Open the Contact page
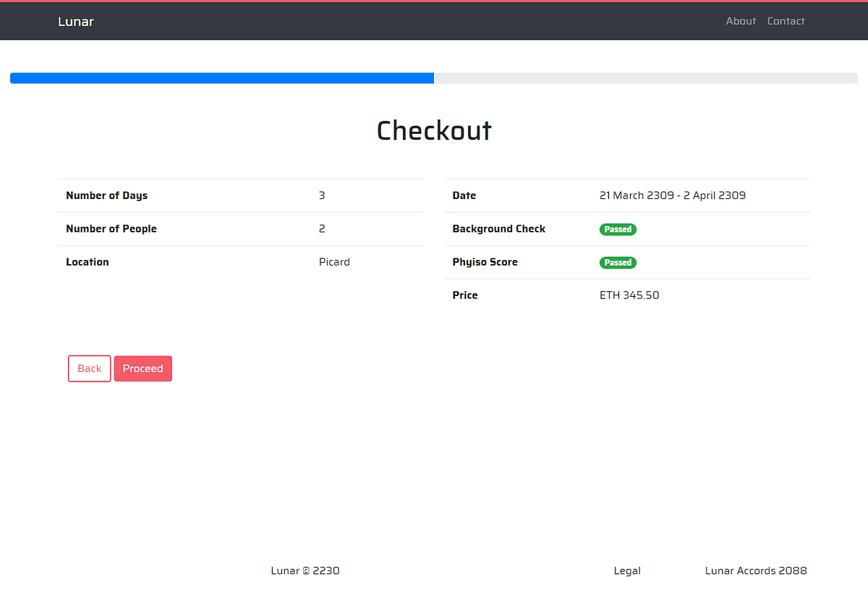The width and height of the screenshot is (868, 590). point(786,21)
